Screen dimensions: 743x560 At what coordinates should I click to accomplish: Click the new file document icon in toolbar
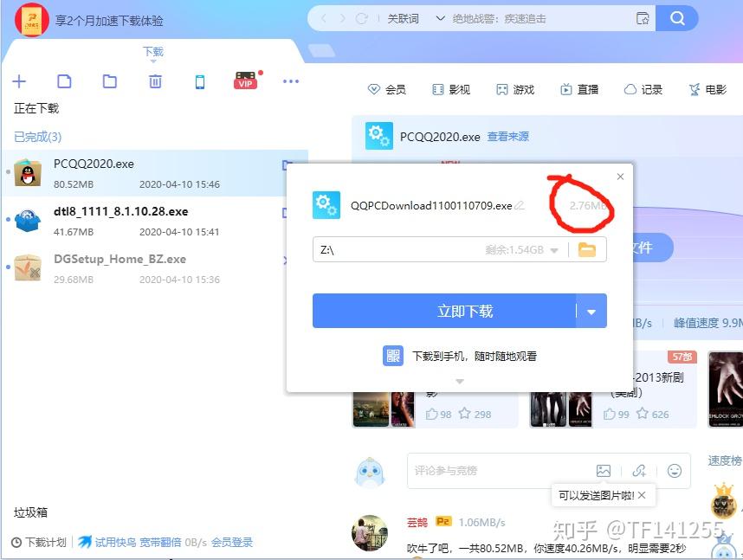click(64, 81)
